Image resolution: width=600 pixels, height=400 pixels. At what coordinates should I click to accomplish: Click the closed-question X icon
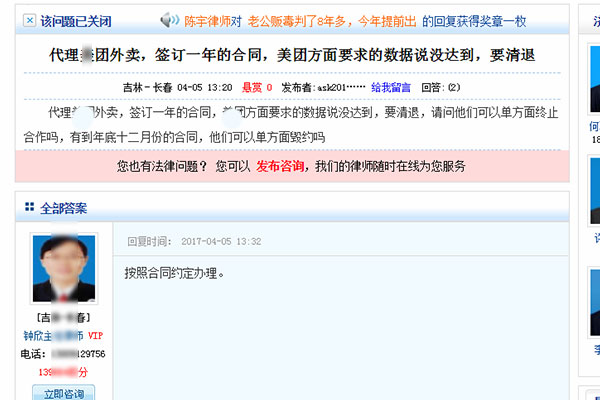[x=30, y=20]
